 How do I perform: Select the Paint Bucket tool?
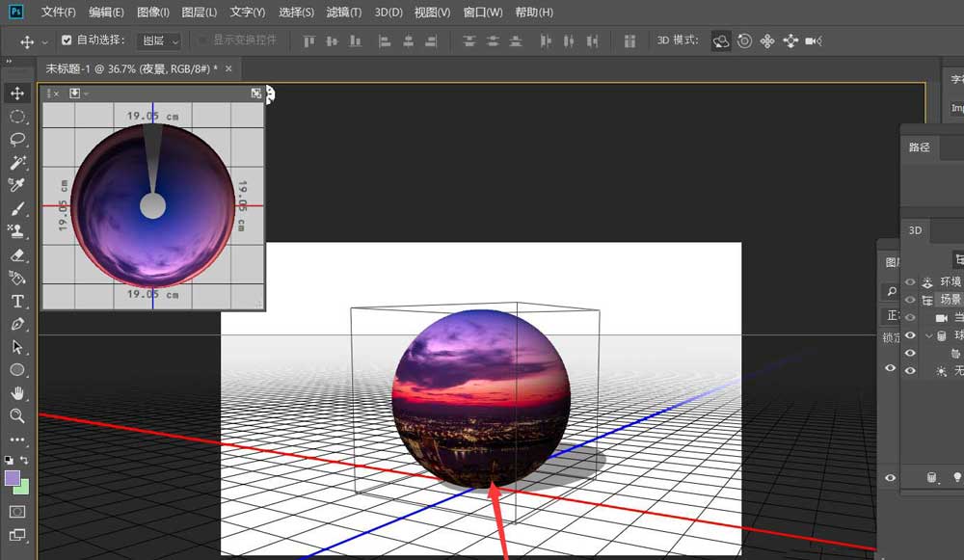point(17,278)
